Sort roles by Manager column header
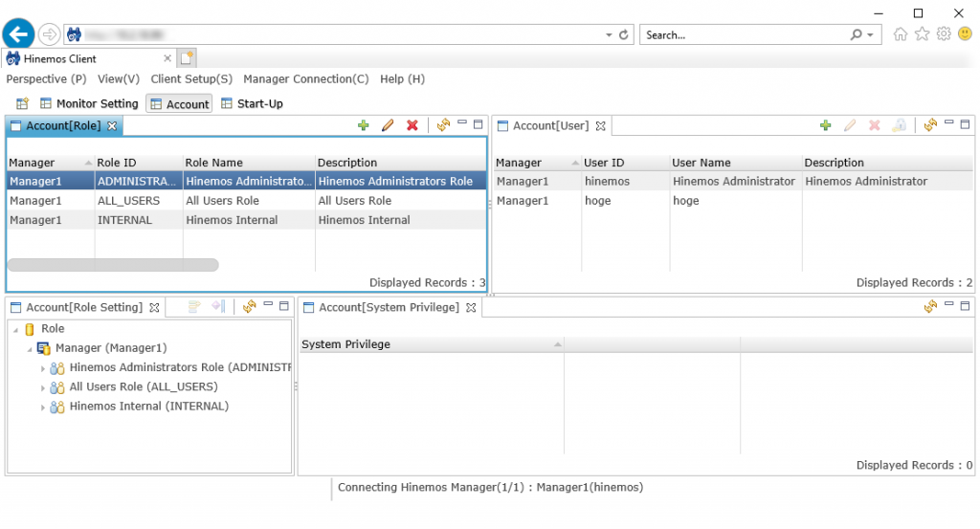 51,163
